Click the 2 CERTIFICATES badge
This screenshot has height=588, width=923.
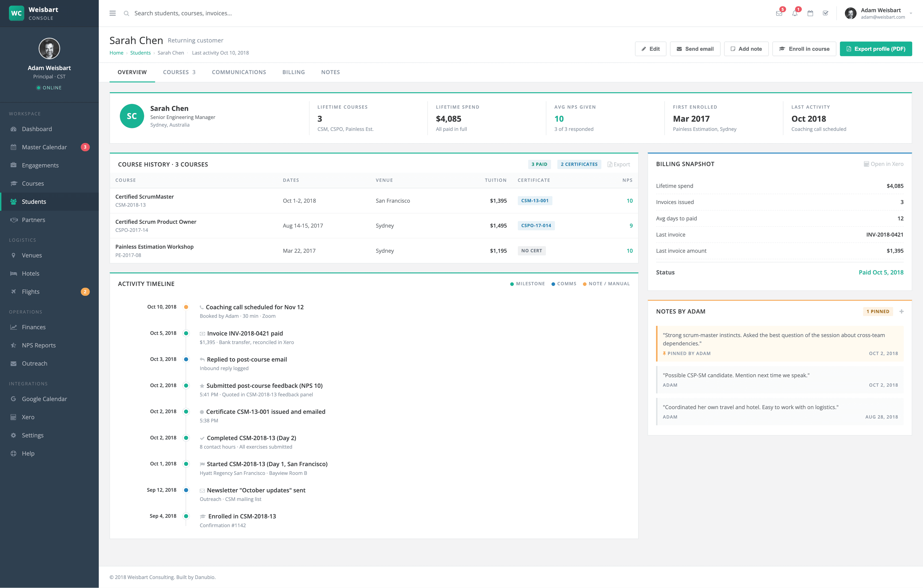click(579, 164)
